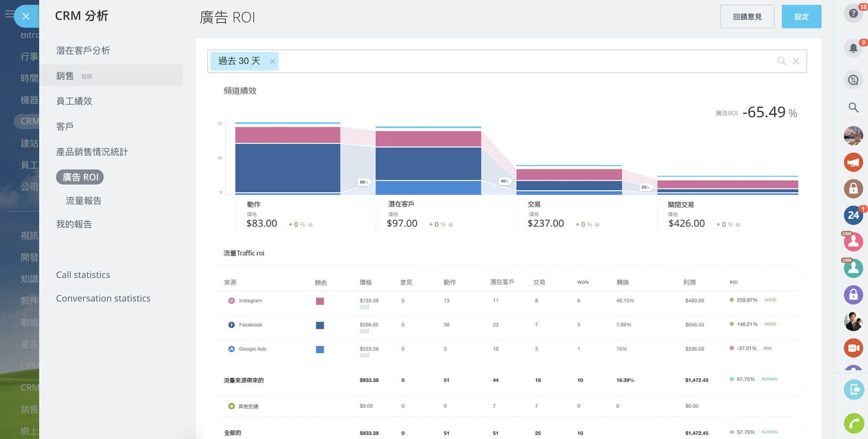The width and height of the screenshot is (868, 439).
Task: Click the 回饋意見 feedback button
Action: click(747, 17)
